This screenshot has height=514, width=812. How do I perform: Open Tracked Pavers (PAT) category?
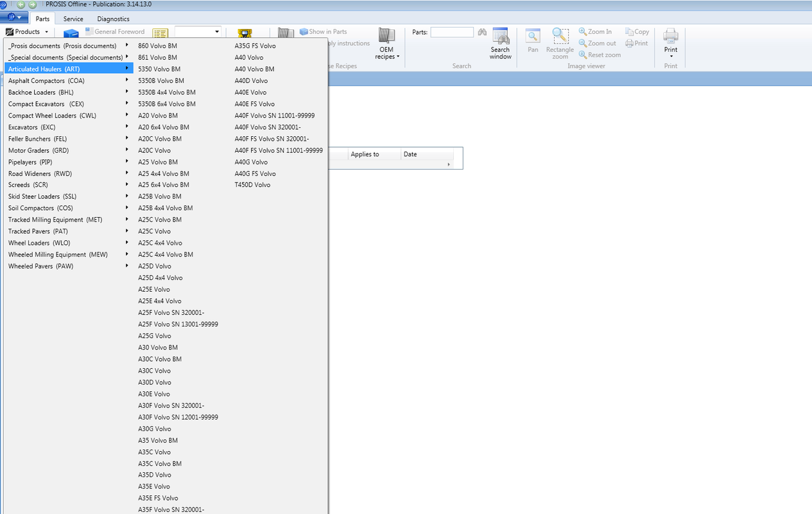69,231
